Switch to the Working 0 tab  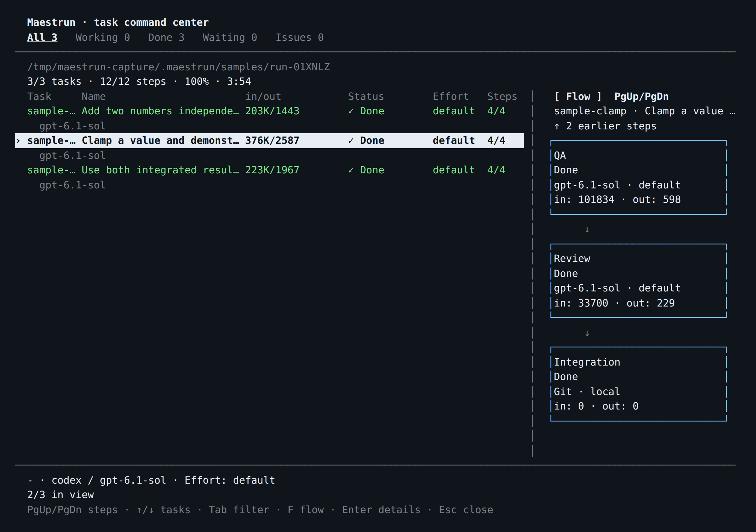tap(103, 37)
